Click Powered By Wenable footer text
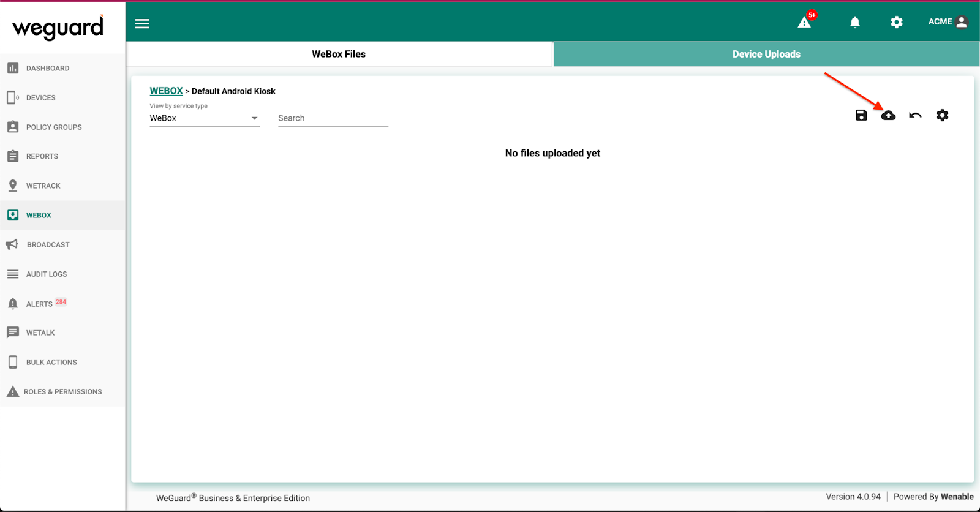This screenshot has width=980, height=512. 933,497
